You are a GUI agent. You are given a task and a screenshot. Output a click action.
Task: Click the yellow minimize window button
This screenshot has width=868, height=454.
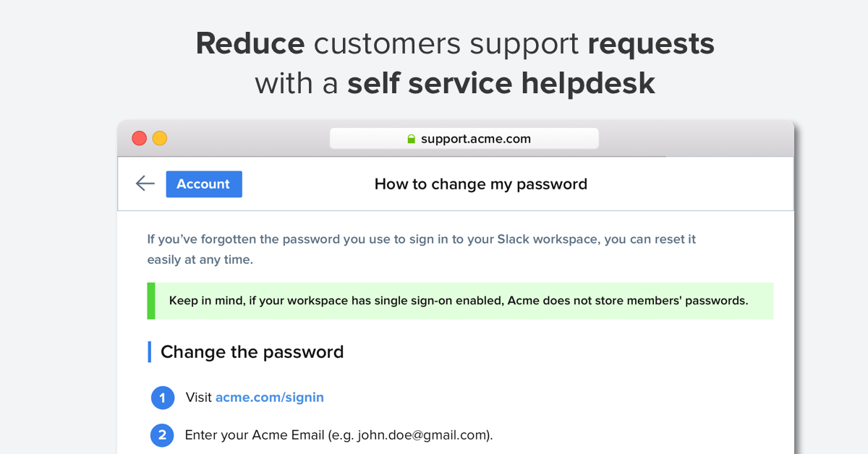click(160, 138)
